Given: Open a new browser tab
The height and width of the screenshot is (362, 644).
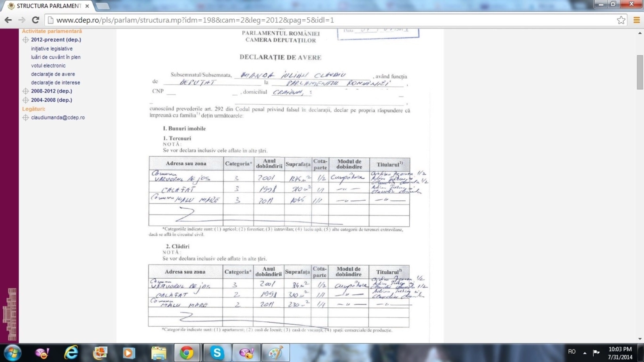Looking at the screenshot, I should (x=103, y=6).
